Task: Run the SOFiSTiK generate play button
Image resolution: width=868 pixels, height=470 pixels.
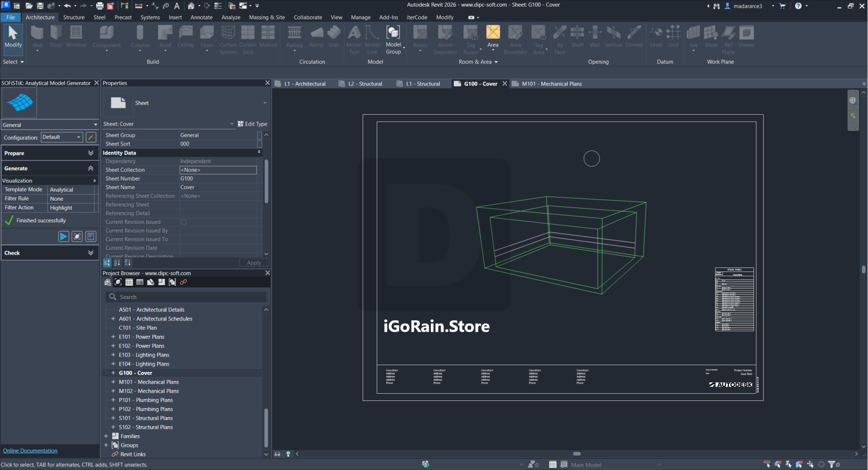Action: pos(64,236)
